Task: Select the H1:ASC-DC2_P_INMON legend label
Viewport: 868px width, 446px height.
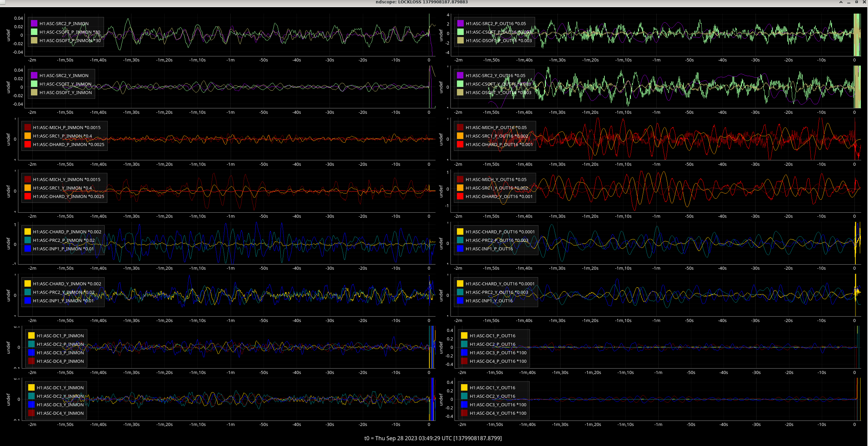Action: [x=60, y=344]
